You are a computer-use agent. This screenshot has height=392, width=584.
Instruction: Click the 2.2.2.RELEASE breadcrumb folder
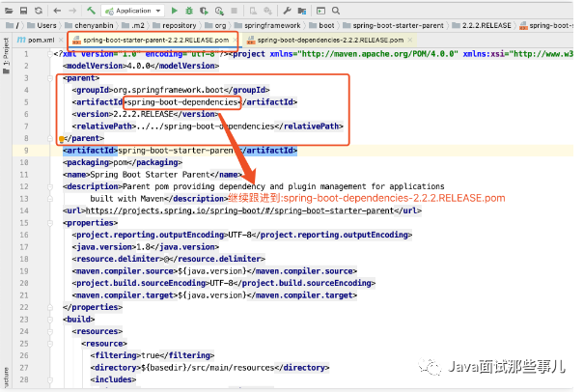[482, 25]
